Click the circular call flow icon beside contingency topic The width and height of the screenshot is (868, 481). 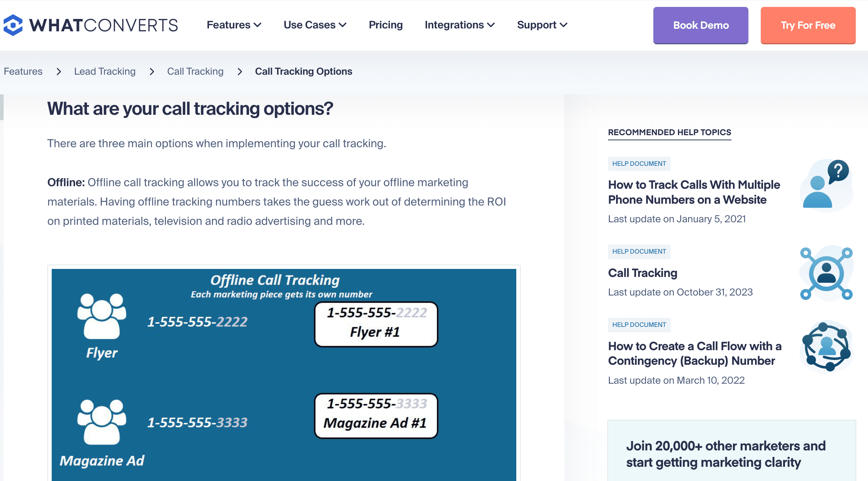pyautogui.click(x=826, y=347)
